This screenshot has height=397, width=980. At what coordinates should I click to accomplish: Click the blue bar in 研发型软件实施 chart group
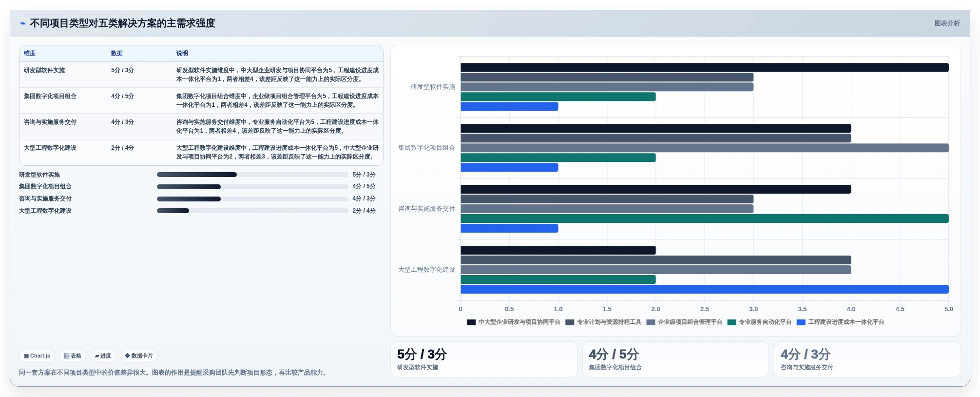[x=509, y=106]
